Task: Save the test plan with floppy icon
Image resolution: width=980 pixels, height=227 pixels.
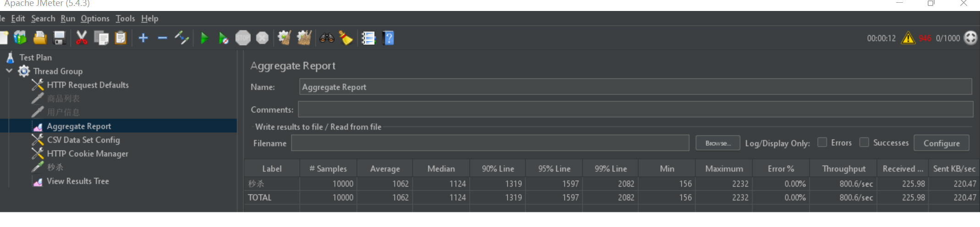Action: (x=60, y=38)
